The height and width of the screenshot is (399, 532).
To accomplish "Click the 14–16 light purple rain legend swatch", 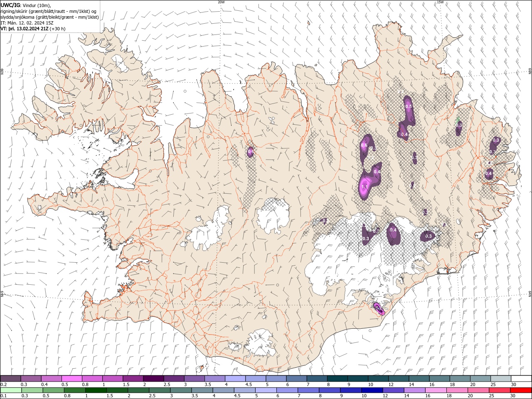I will (x=414, y=390).
